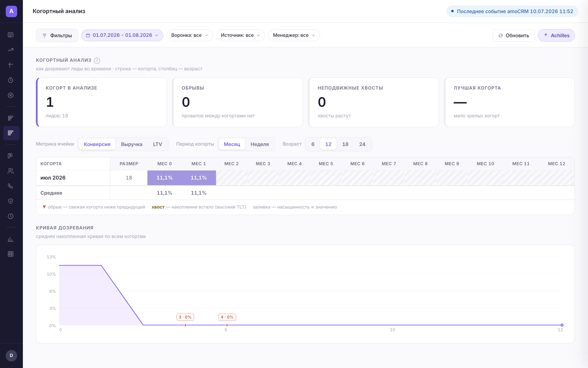Click the refresh icon inside Обновить
The height and width of the screenshot is (368, 588).
click(501, 36)
